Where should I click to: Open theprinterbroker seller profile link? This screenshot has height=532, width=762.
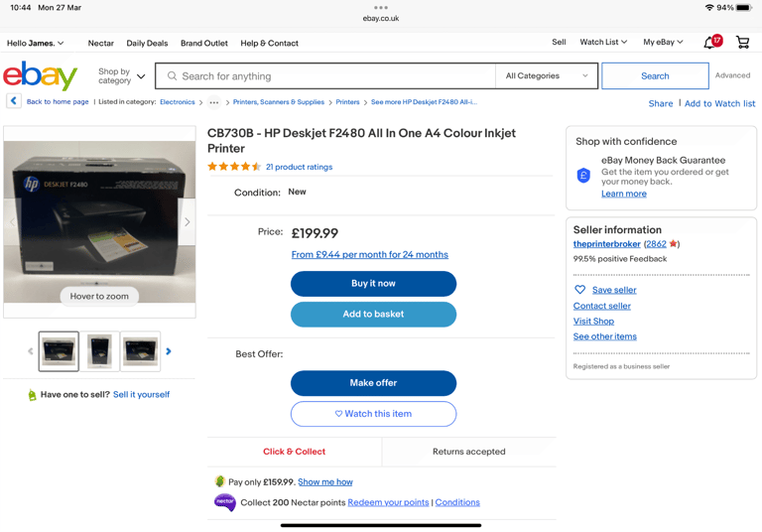point(606,244)
